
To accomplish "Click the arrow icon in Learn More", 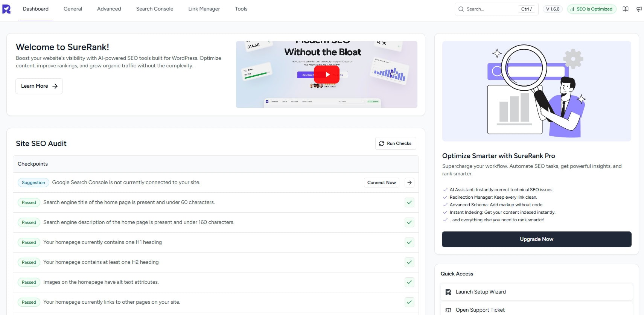I will point(55,86).
